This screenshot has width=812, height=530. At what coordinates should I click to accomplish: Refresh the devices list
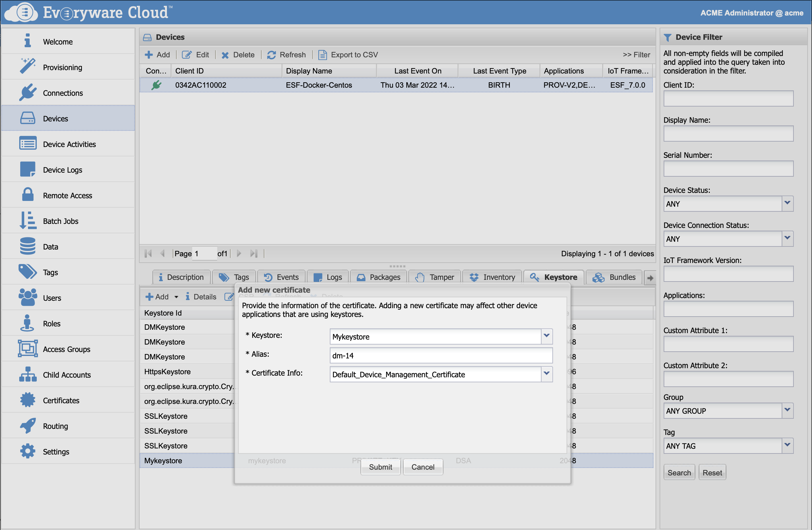286,55
